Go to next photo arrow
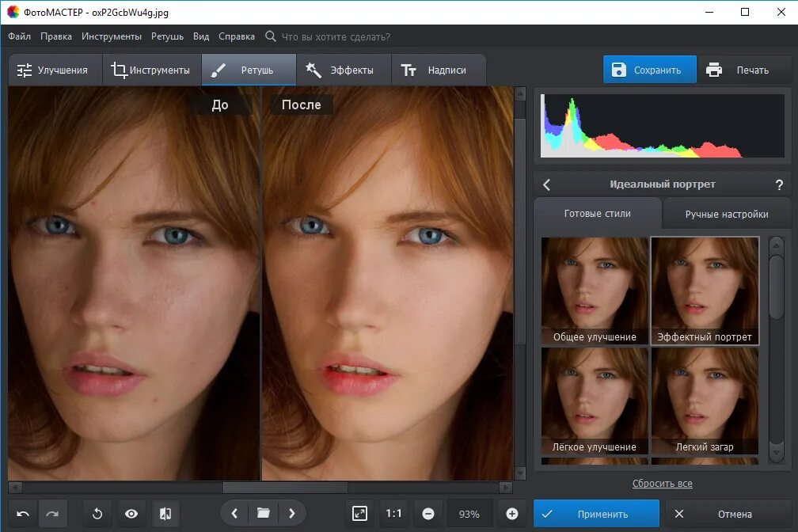Viewport: 798px width, 532px height. point(292,513)
